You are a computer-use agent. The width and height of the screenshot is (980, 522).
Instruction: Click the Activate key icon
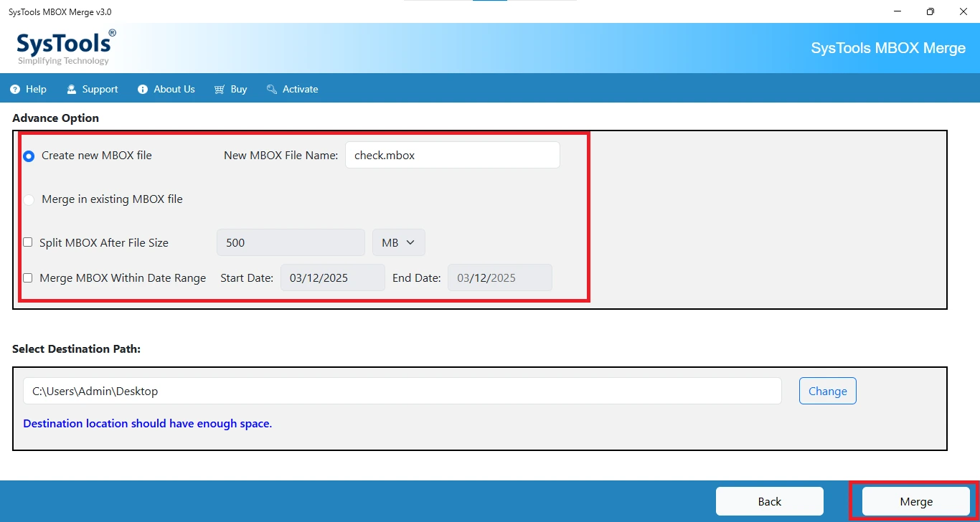click(272, 90)
